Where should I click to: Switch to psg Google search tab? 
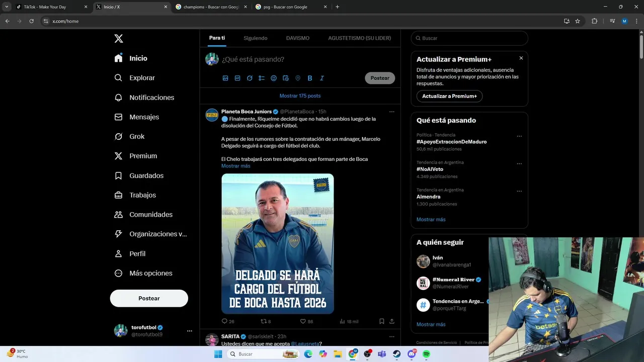(291, 7)
